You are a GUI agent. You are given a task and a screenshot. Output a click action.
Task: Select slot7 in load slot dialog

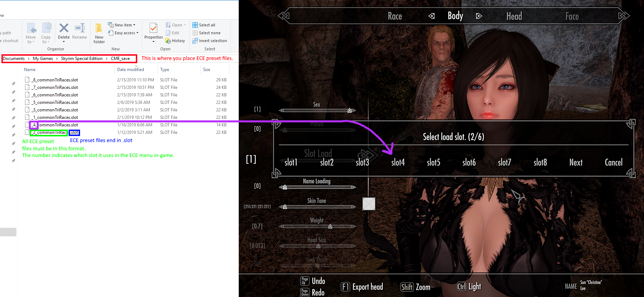click(505, 162)
